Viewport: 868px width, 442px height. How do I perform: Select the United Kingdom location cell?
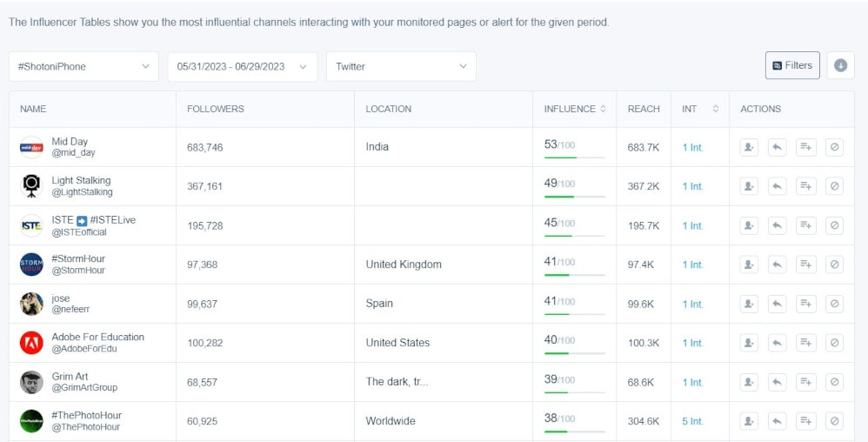(x=404, y=265)
